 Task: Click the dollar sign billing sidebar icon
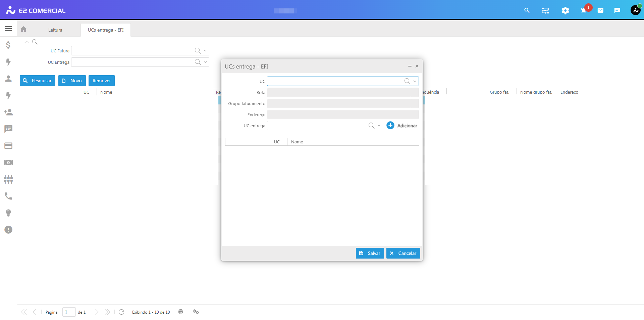(x=8, y=45)
